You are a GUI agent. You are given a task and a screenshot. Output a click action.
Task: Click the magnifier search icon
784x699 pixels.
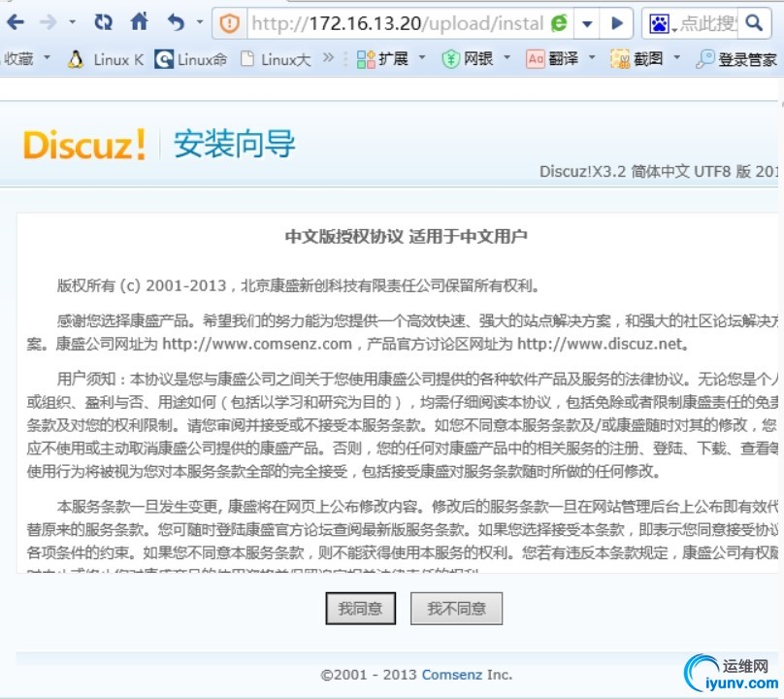click(x=753, y=22)
